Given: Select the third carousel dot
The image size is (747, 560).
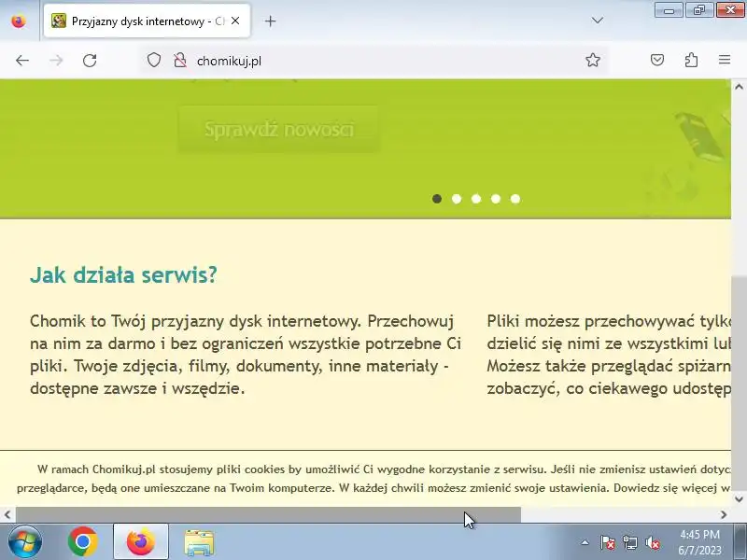Looking at the screenshot, I should pos(476,199).
